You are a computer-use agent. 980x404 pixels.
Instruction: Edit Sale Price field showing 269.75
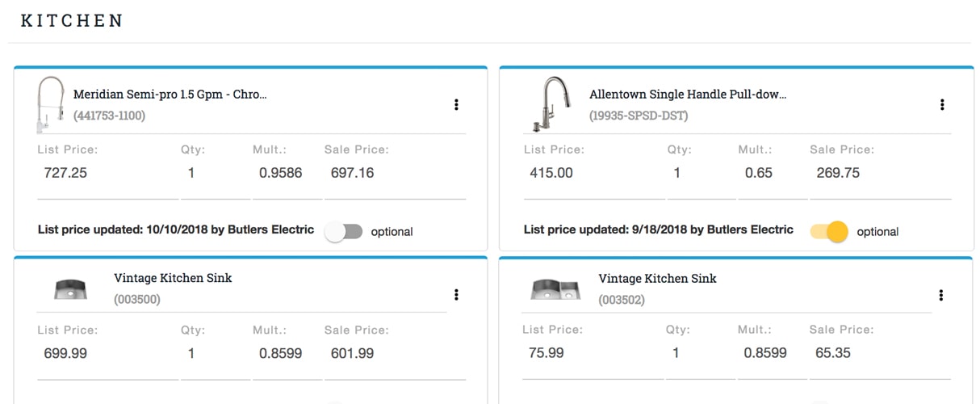click(881, 174)
